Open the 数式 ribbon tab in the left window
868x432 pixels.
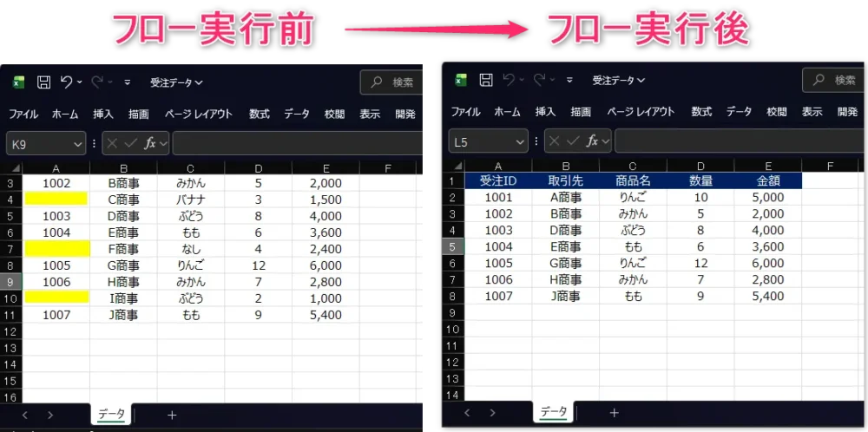259,114
